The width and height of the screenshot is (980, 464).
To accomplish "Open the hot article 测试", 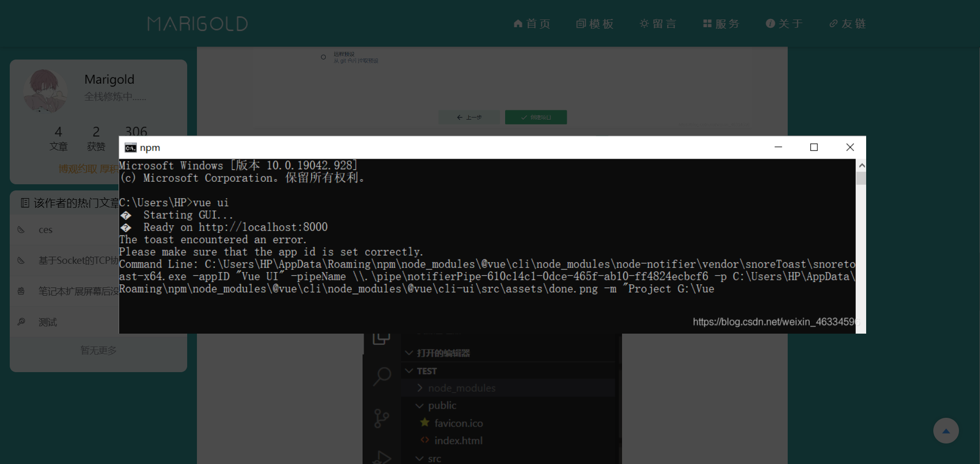I will 48,322.
